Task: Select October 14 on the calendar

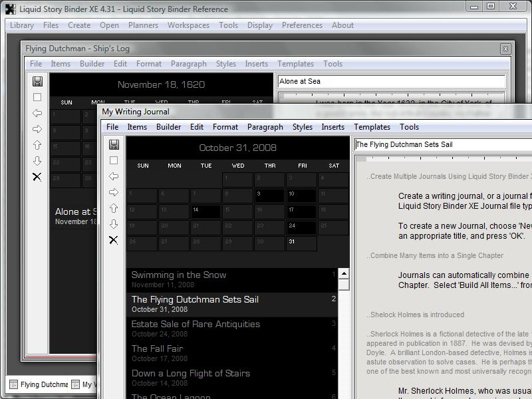Action: coord(205,211)
